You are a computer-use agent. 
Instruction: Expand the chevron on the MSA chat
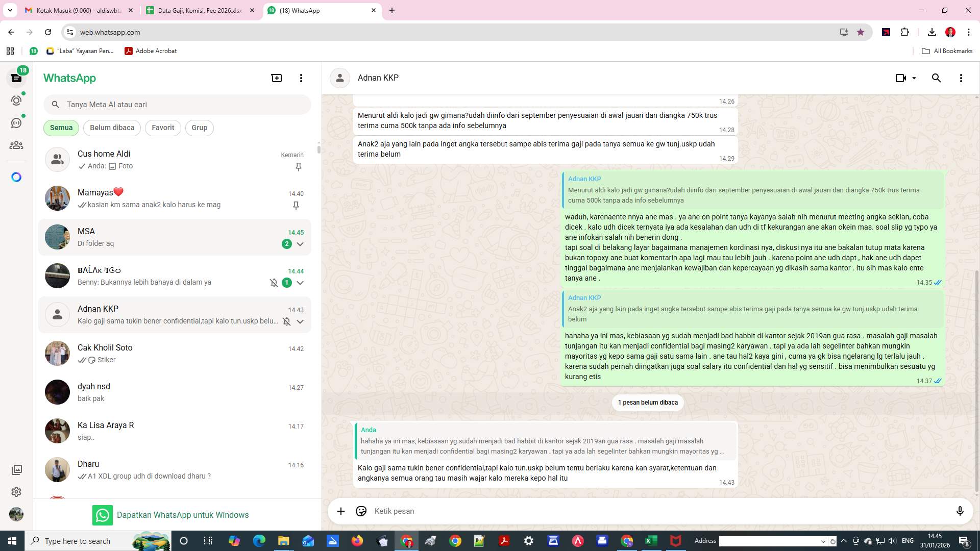click(x=301, y=244)
